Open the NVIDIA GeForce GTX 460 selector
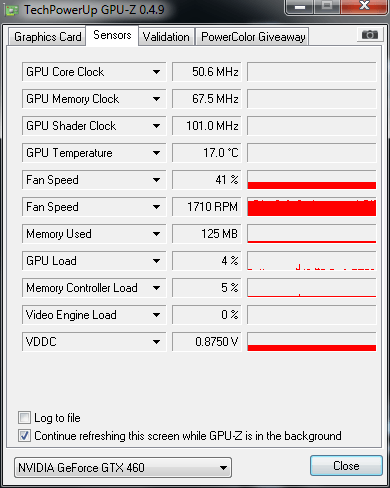 point(123,467)
